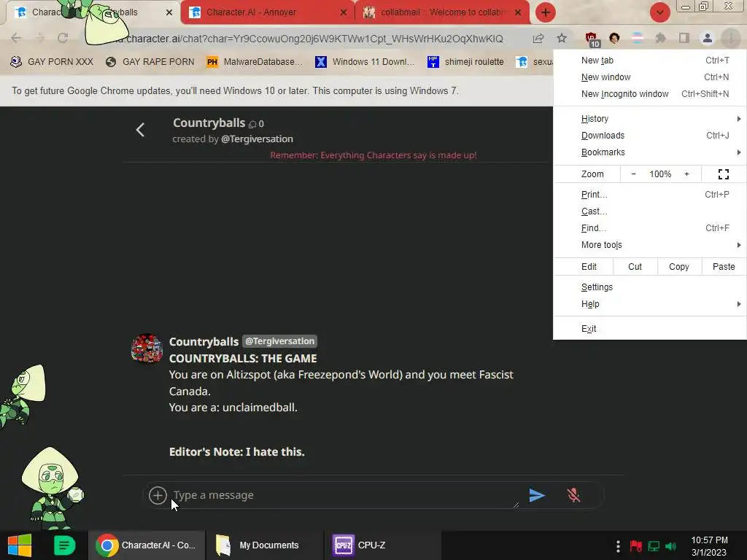
Task: Decrease zoom with the minus button
Action: coord(633,174)
